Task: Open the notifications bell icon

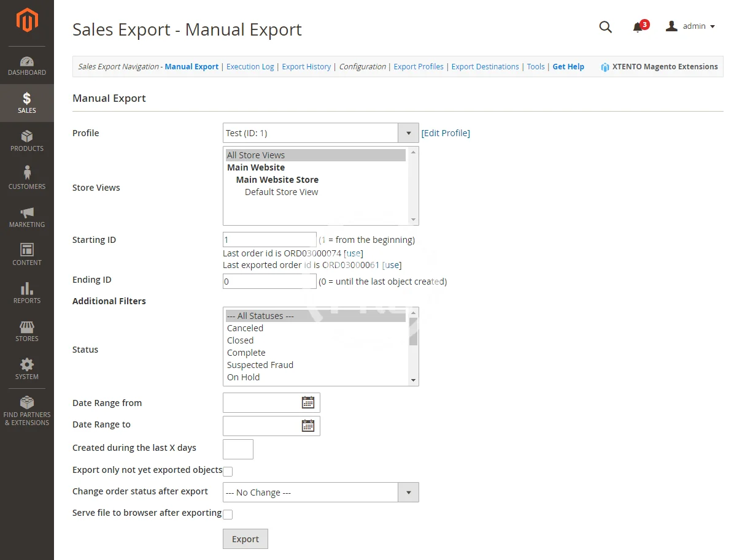Action: 638,27
